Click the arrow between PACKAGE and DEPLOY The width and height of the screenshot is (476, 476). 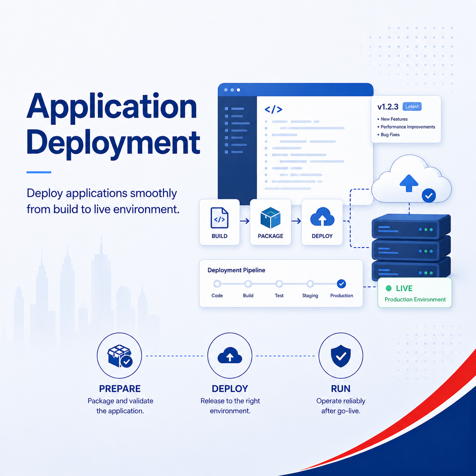pos(296,221)
